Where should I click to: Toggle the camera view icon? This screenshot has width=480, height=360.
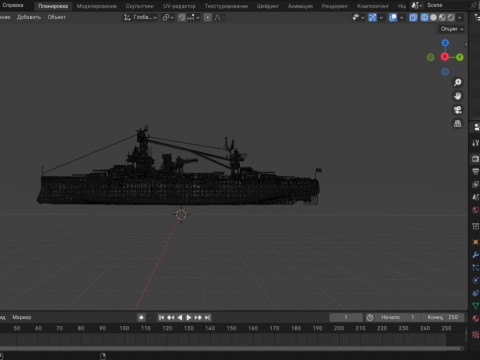click(x=458, y=110)
